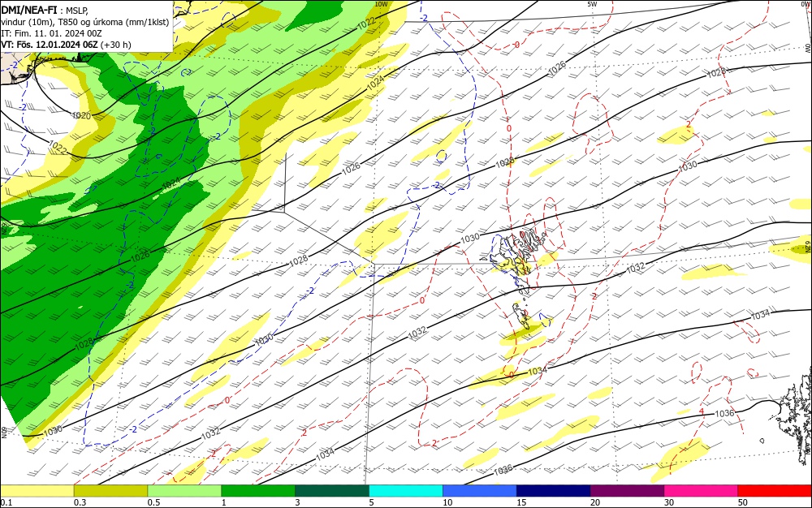Click the "IT: Fim. 11. 01. 2024 00Z" line
This screenshot has width=812, height=508.
point(51,33)
